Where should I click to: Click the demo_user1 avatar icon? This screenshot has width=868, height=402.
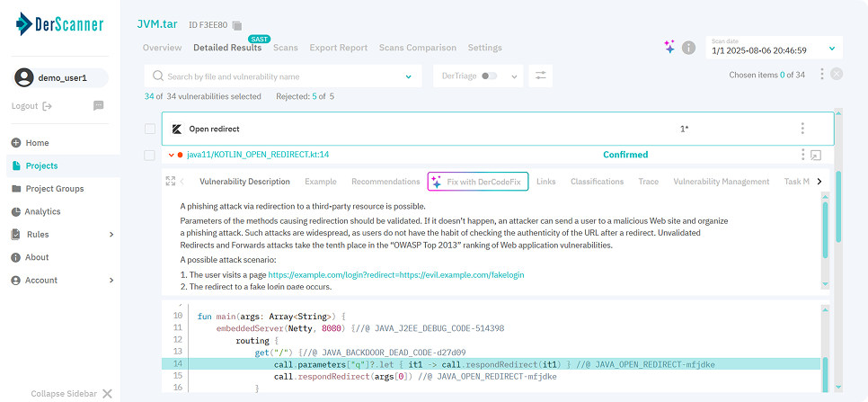[x=24, y=77]
